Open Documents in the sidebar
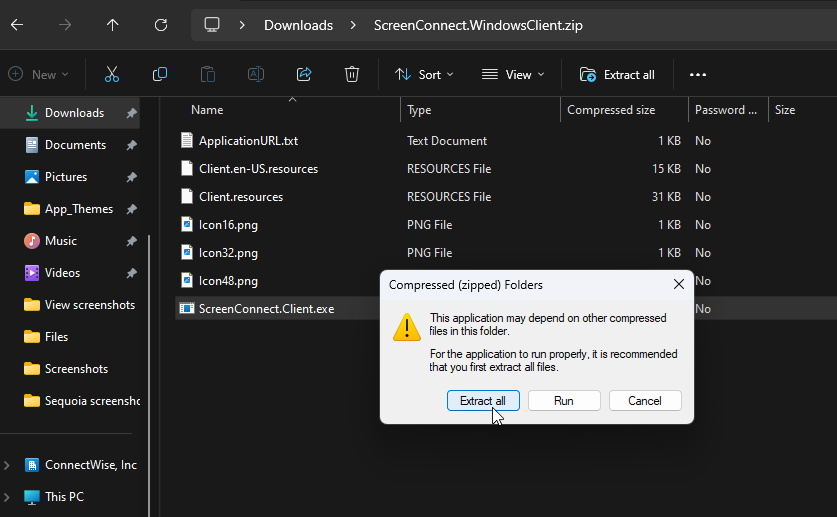The height and width of the screenshot is (517, 837). 75,145
